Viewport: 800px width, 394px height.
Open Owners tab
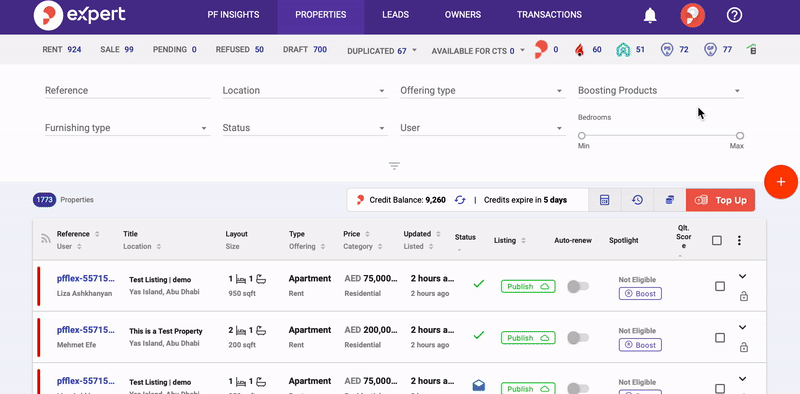(x=463, y=15)
